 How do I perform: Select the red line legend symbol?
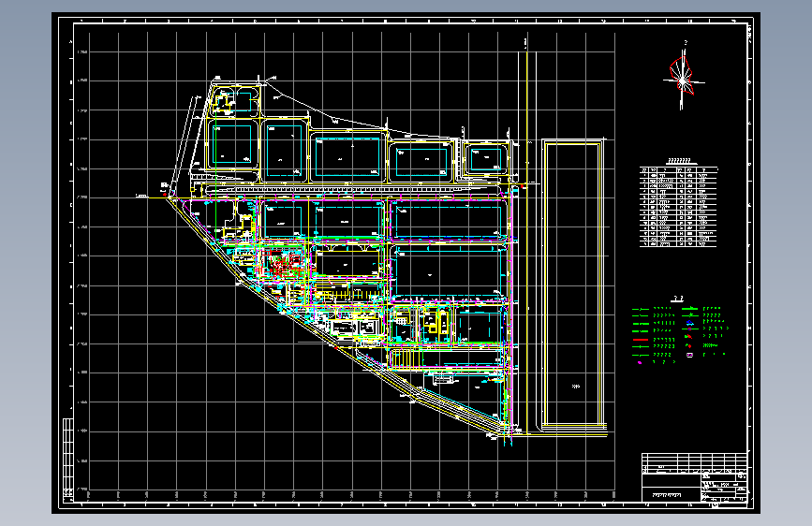point(640,340)
